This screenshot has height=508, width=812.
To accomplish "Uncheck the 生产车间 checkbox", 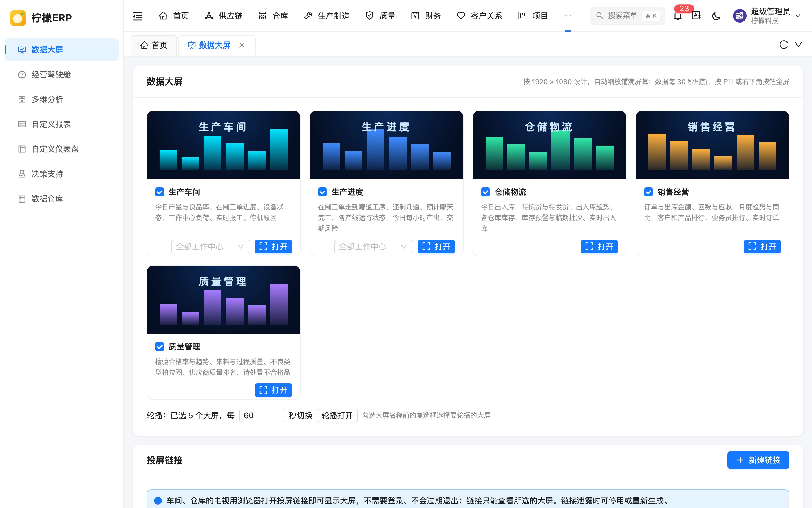I will tap(159, 192).
